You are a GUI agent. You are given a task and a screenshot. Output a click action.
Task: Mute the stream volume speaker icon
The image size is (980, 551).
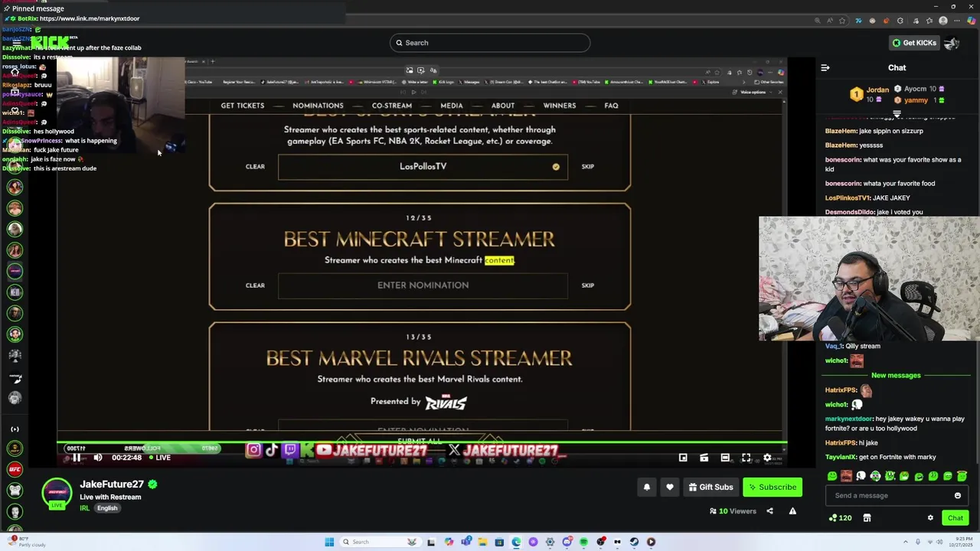[x=97, y=458]
